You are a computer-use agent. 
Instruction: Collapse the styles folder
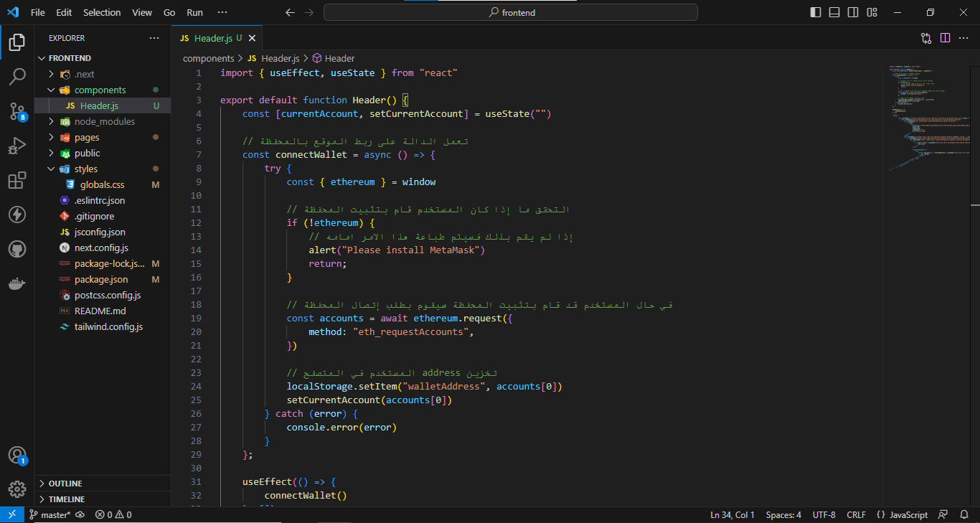click(x=85, y=169)
